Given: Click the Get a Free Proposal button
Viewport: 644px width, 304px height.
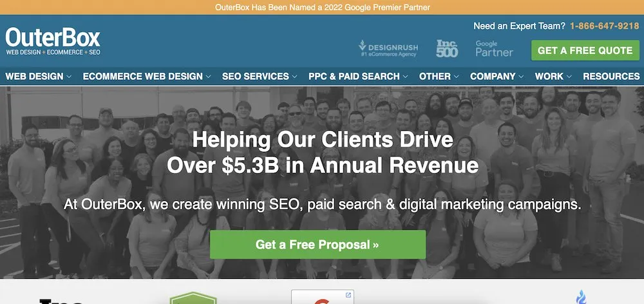Looking at the screenshot, I should (317, 245).
